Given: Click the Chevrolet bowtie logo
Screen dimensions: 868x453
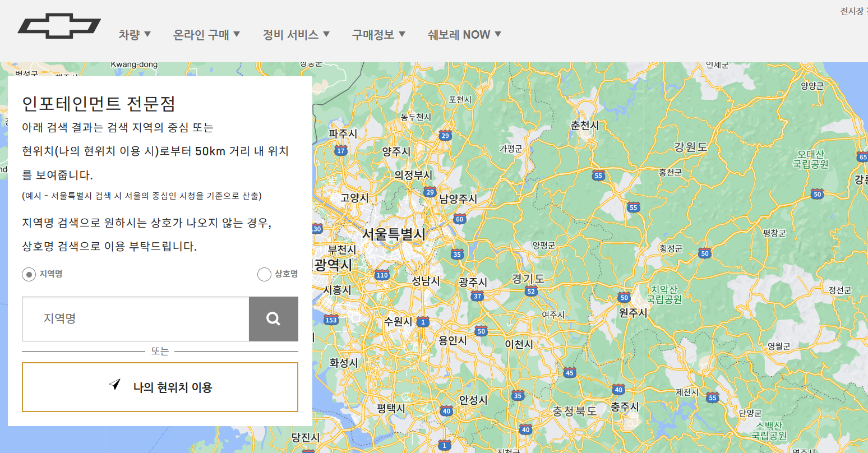Looking at the screenshot, I should point(59,25).
